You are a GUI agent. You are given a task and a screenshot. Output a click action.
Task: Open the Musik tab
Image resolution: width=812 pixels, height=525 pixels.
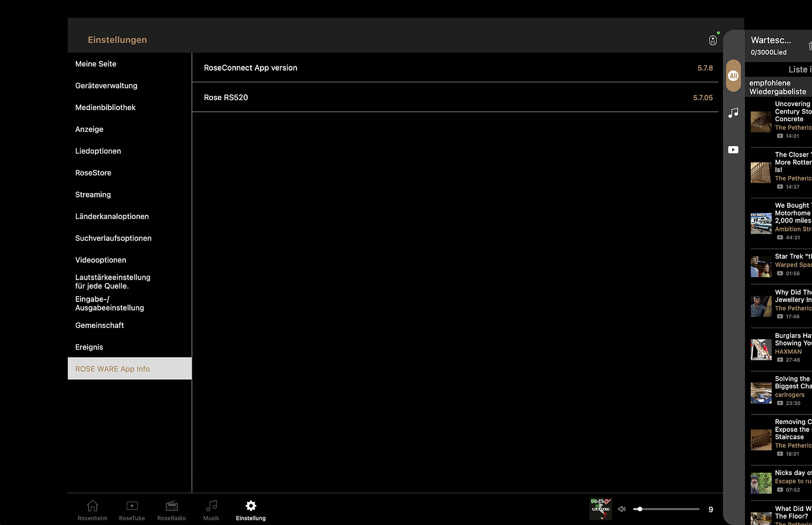tap(211, 510)
